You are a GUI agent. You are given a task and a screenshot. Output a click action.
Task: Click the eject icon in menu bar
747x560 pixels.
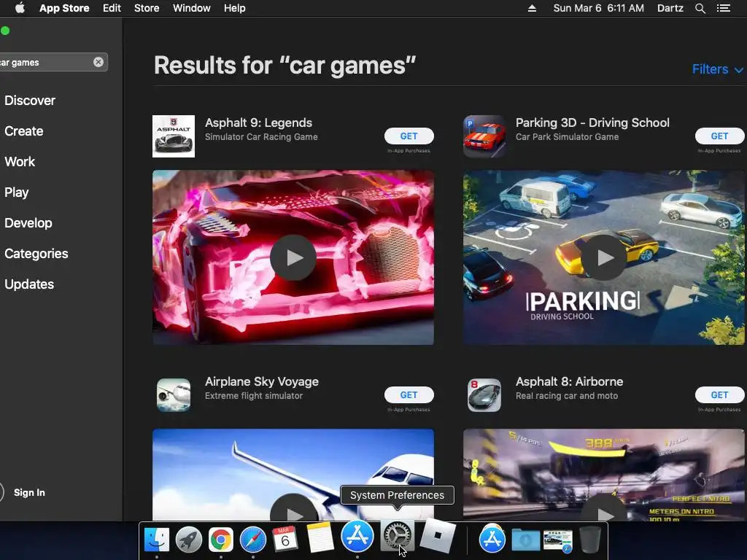(532, 8)
